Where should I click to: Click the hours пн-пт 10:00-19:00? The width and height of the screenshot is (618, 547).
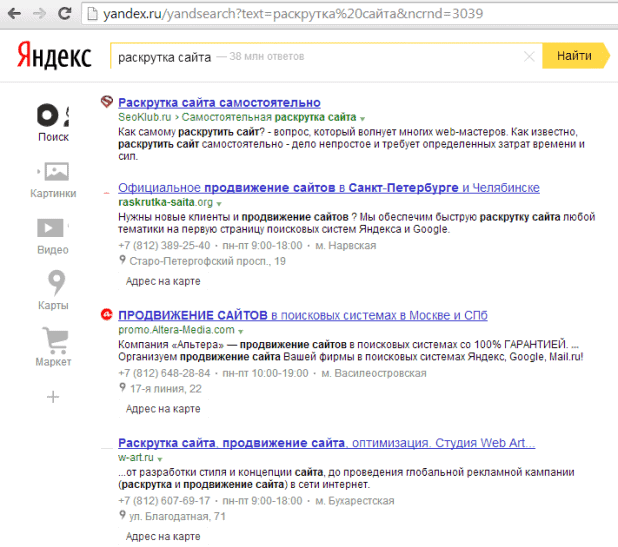pos(265,373)
